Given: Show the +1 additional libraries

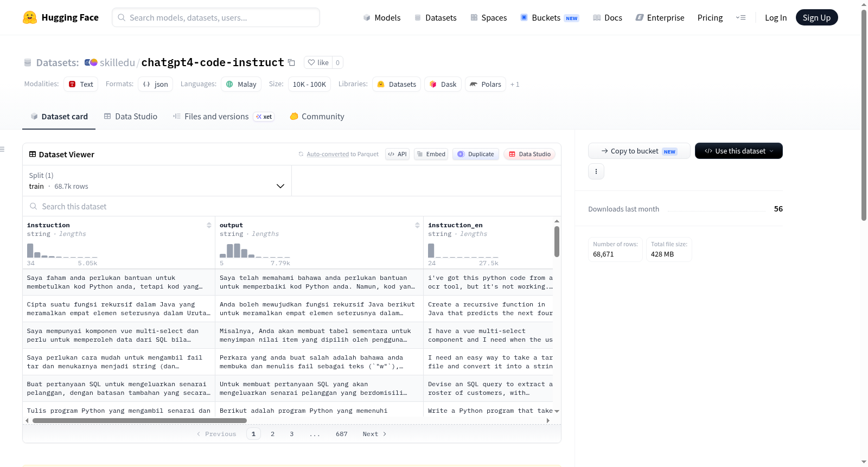Looking at the screenshot, I should coord(515,84).
